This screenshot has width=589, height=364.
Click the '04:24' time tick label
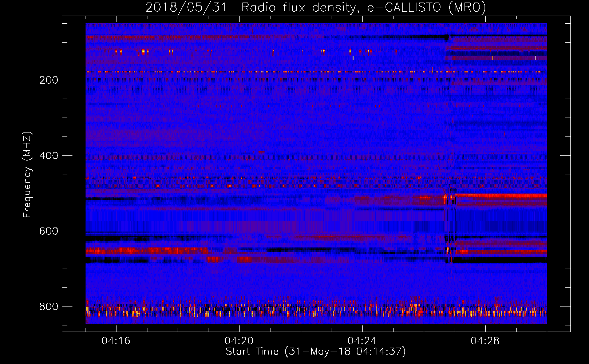point(362,341)
